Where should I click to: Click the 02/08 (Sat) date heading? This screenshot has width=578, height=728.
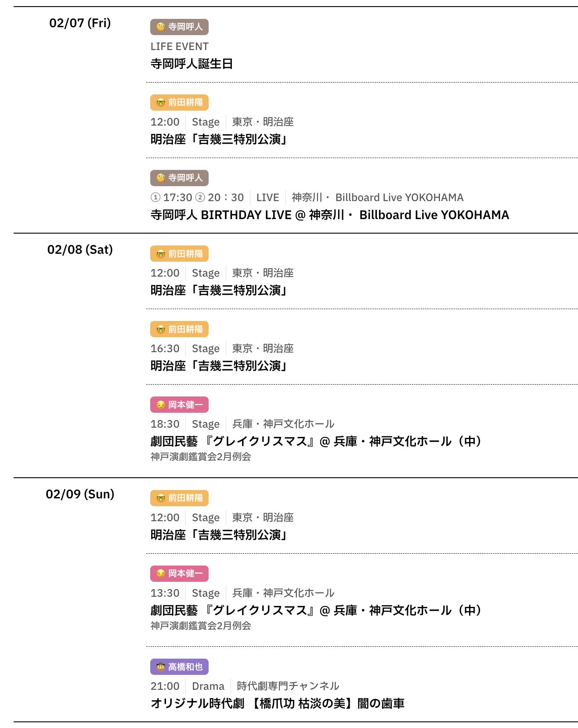click(x=80, y=250)
